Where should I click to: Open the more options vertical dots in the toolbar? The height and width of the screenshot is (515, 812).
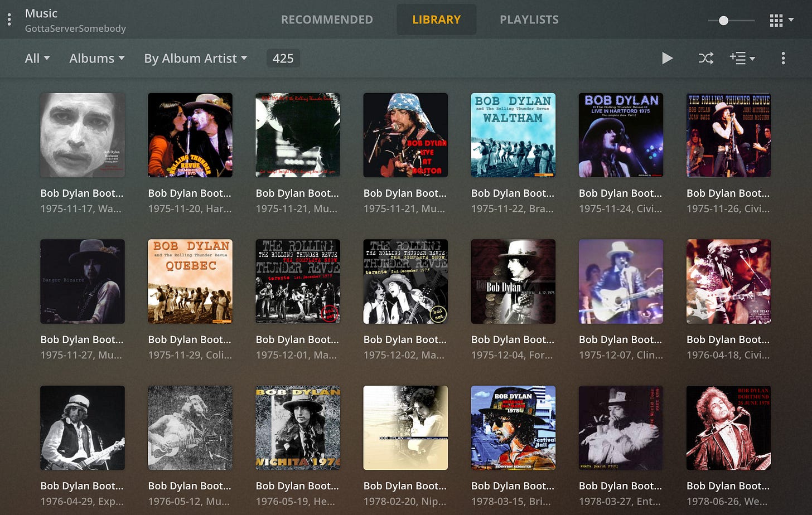click(x=783, y=58)
